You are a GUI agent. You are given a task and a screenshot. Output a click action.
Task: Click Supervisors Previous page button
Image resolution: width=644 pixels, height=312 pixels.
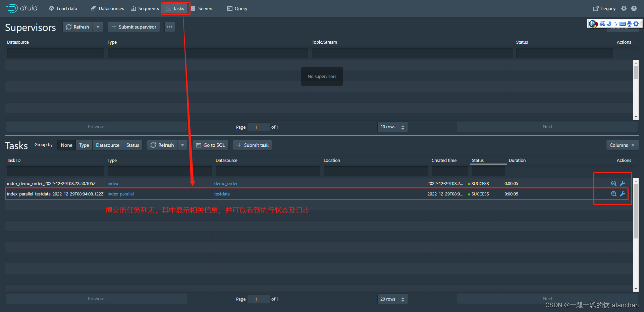click(97, 127)
